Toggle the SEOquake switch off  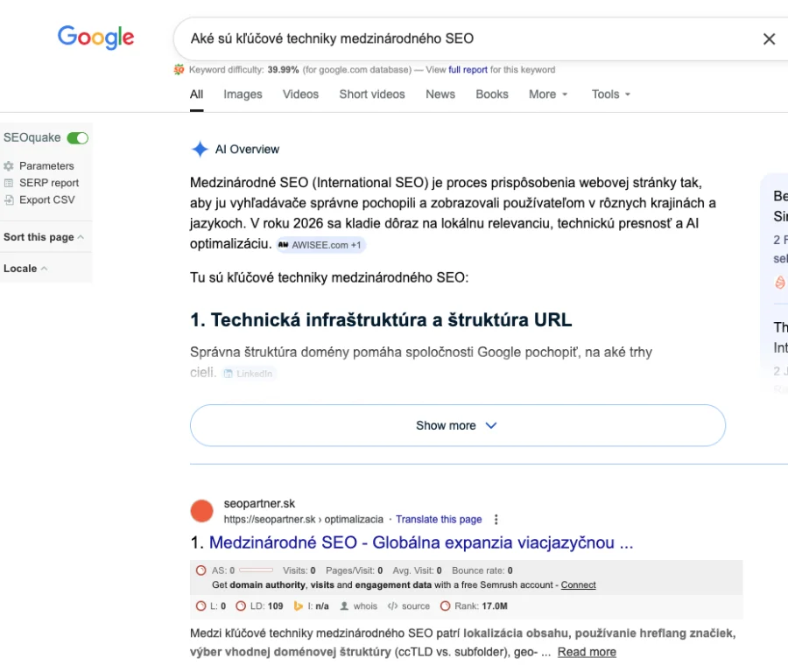78,138
